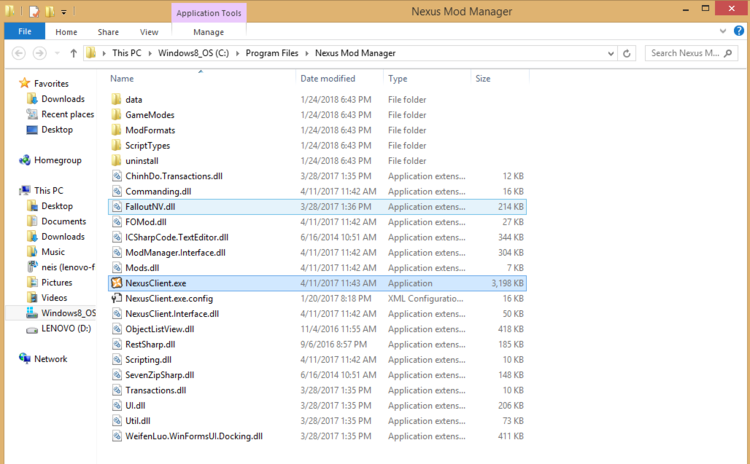Click the NexusClient.exe.config file icon

pos(116,298)
